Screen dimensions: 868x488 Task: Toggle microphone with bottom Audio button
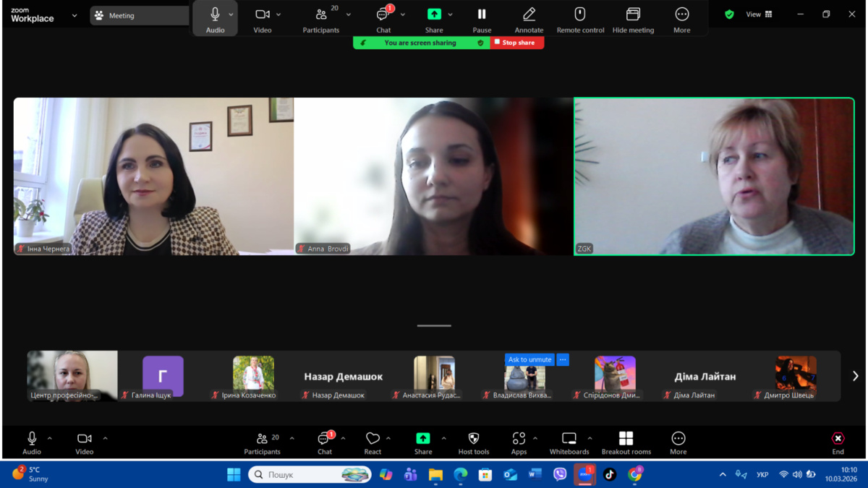click(x=32, y=439)
